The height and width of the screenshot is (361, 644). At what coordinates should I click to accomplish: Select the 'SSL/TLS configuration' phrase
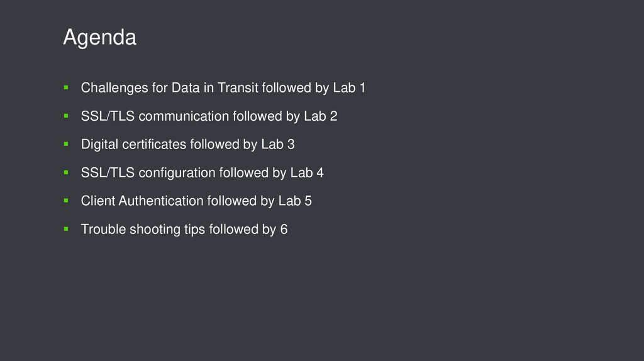148,173
